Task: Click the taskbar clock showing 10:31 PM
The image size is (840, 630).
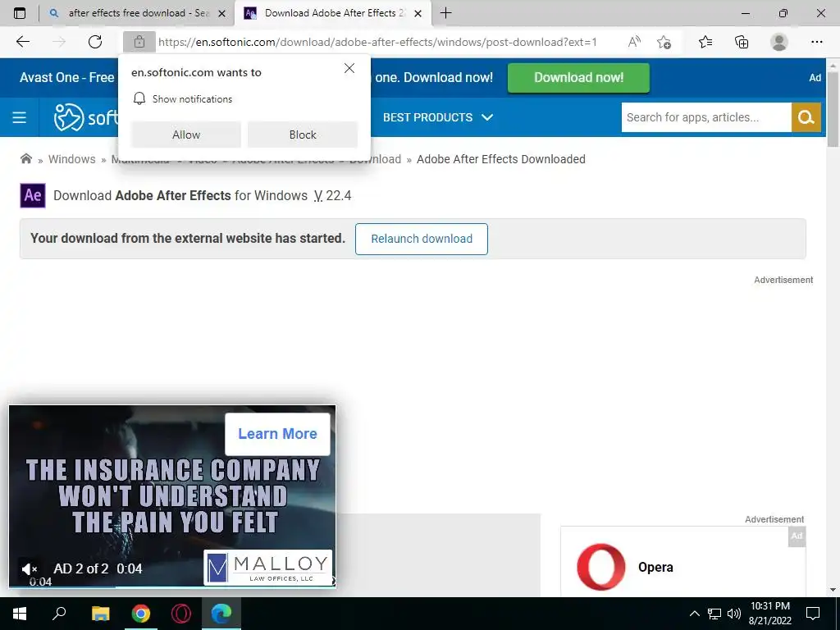Action: click(x=769, y=614)
